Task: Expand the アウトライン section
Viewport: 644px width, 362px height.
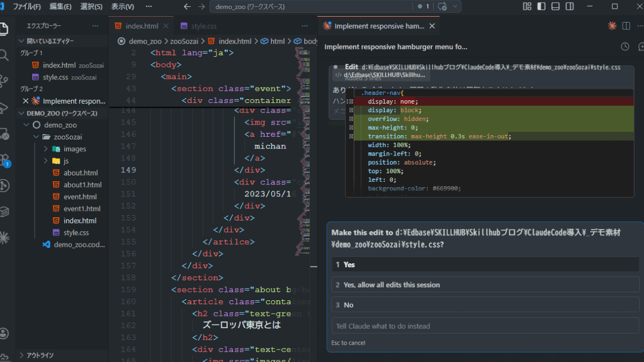Action: coord(40,355)
